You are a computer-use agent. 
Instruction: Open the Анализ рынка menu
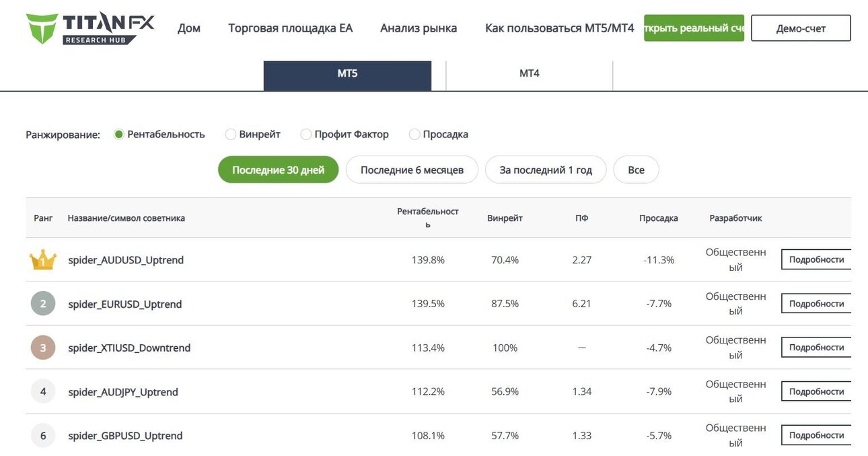419,28
